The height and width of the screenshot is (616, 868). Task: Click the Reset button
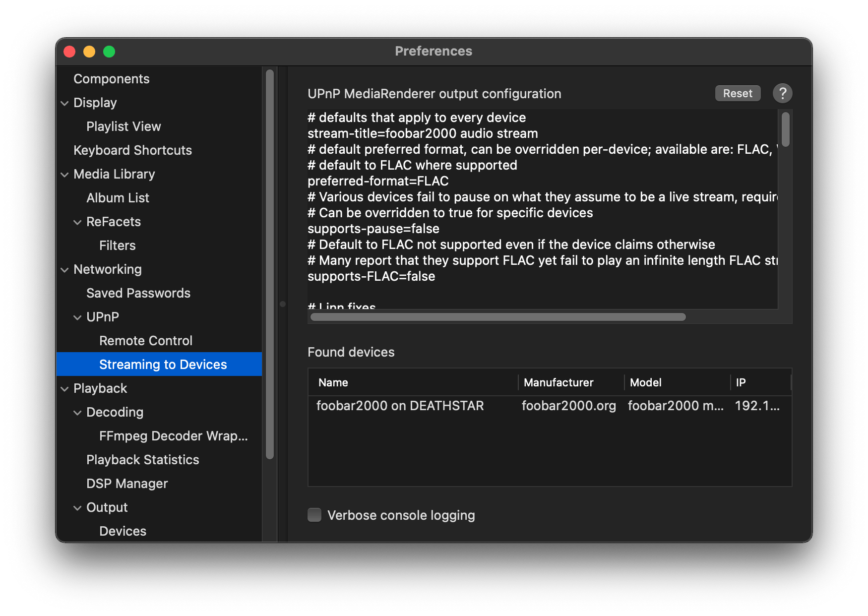[738, 93]
